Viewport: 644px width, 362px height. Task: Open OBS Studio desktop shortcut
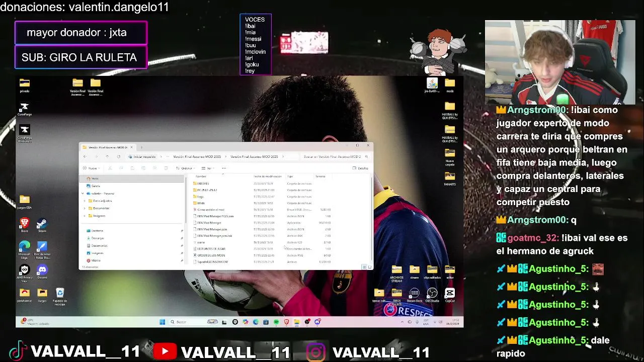pos(432,295)
